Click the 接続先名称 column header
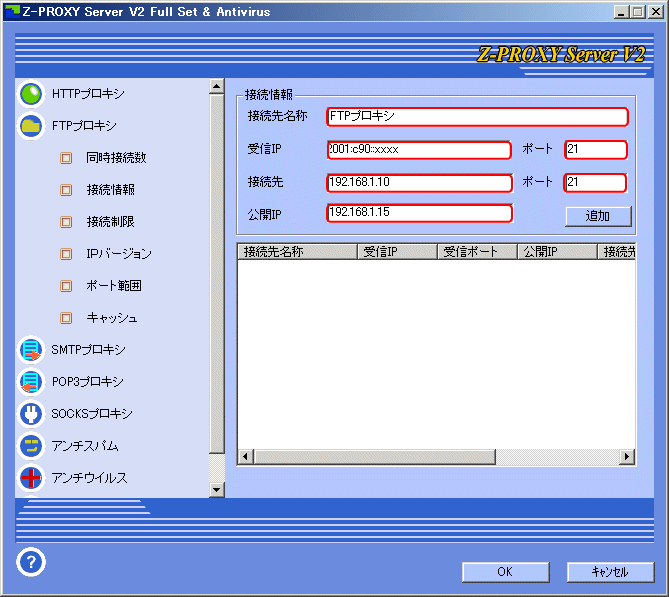Image resolution: width=669 pixels, height=597 pixels. tap(297, 252)
